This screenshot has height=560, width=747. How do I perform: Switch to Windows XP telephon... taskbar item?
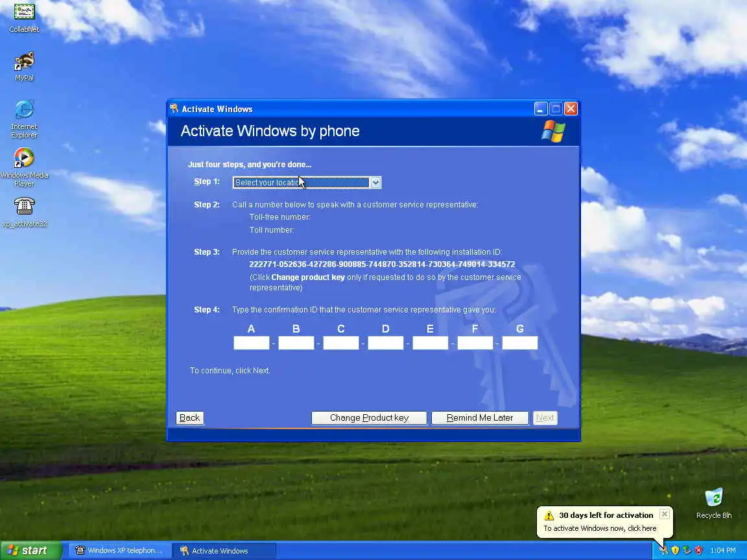(x=119, y=550)
